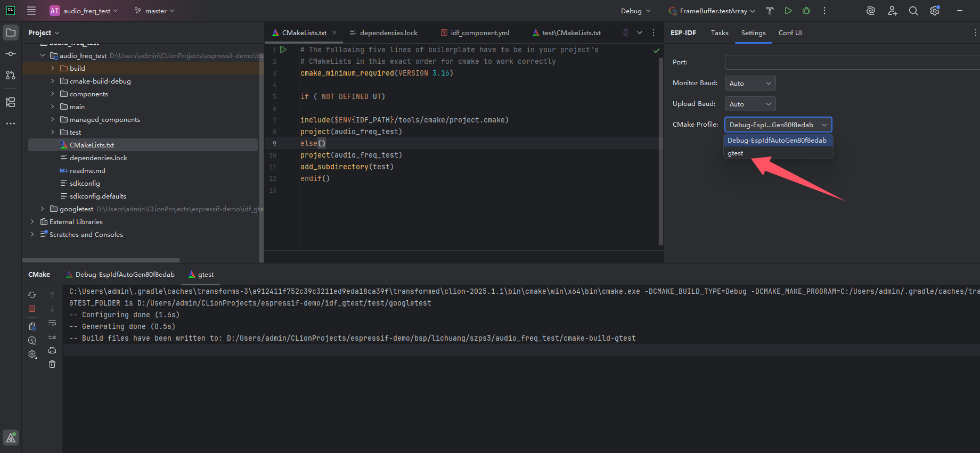Select Debug-EspIdfAutoGen80f8edab CMake output tab
The height and width of the screenshot is (453, 980).
pyautogui.click(x=120, y=275)
